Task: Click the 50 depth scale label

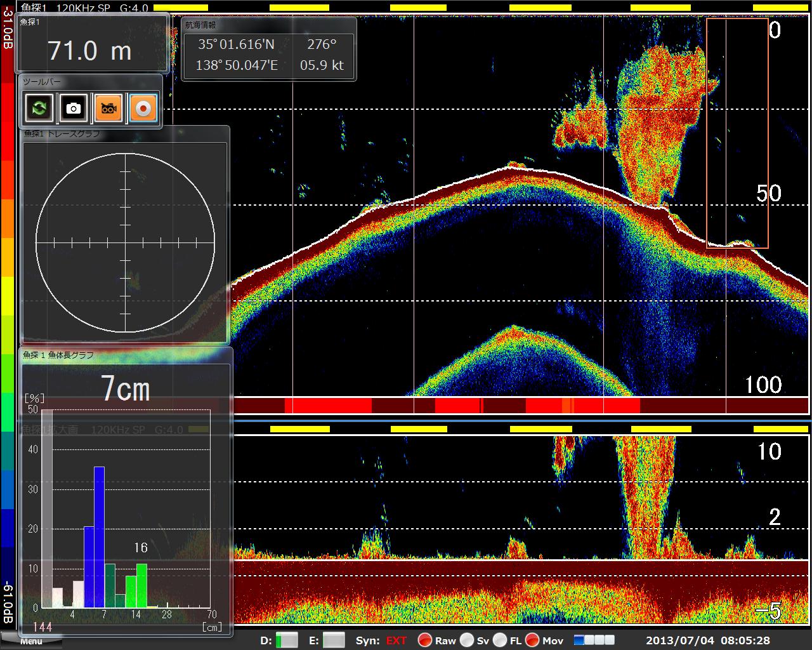Action: pyautogui.click(x=769, y=194)
